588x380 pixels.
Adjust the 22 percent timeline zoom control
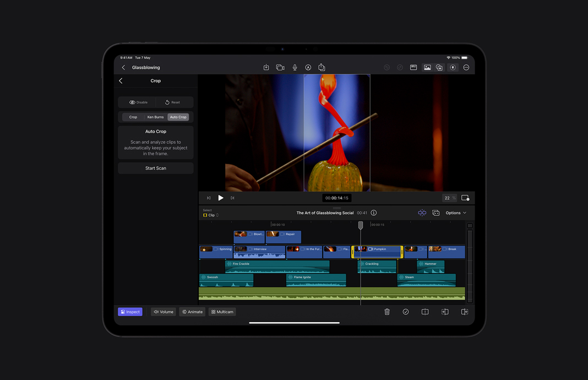(448, 198)
